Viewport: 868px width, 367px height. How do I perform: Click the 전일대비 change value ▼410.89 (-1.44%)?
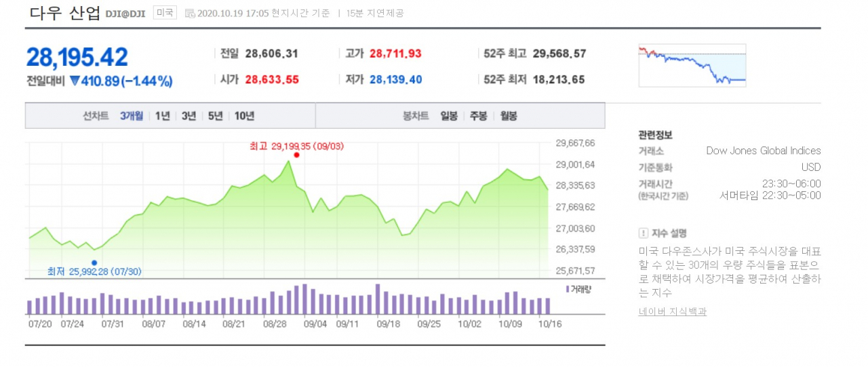pos(121,81)
